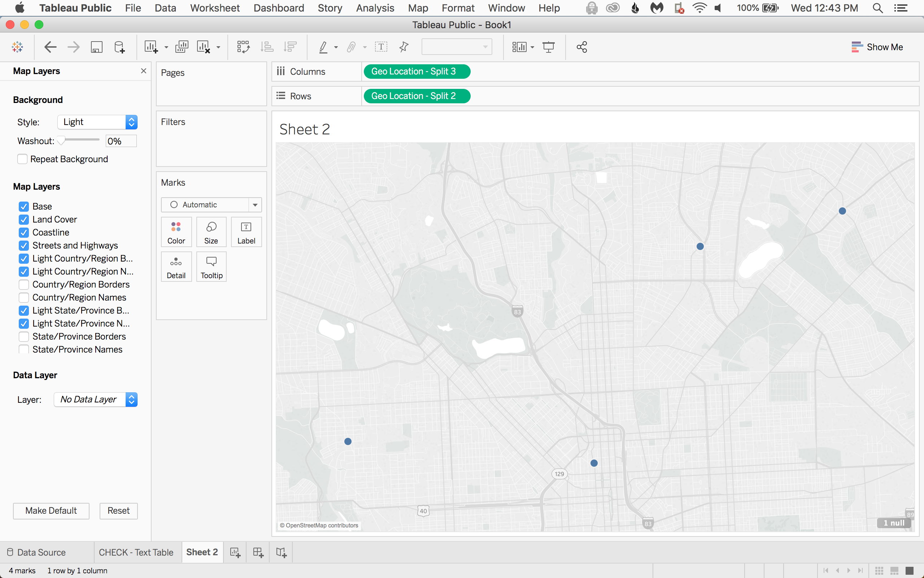Expand Clear Sheet dropdown arrow
The image size is (924, 578).
click(218, 47)
